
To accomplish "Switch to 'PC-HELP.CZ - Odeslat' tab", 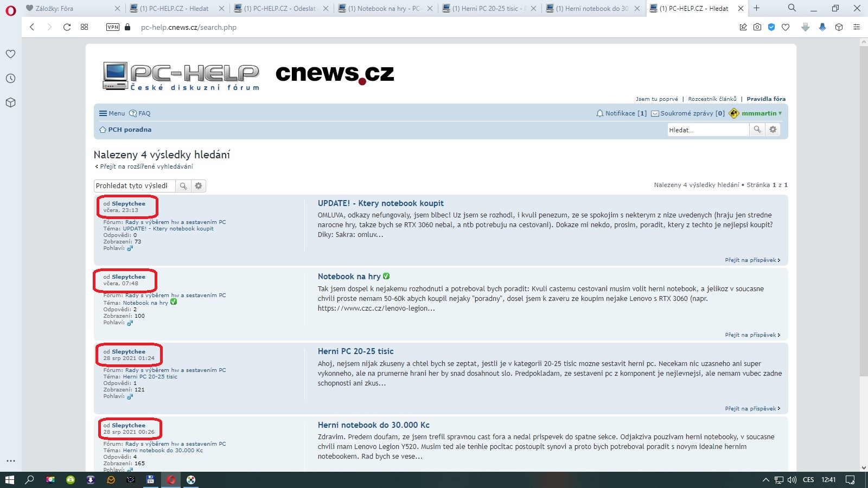I will click(x=281, y=9).
